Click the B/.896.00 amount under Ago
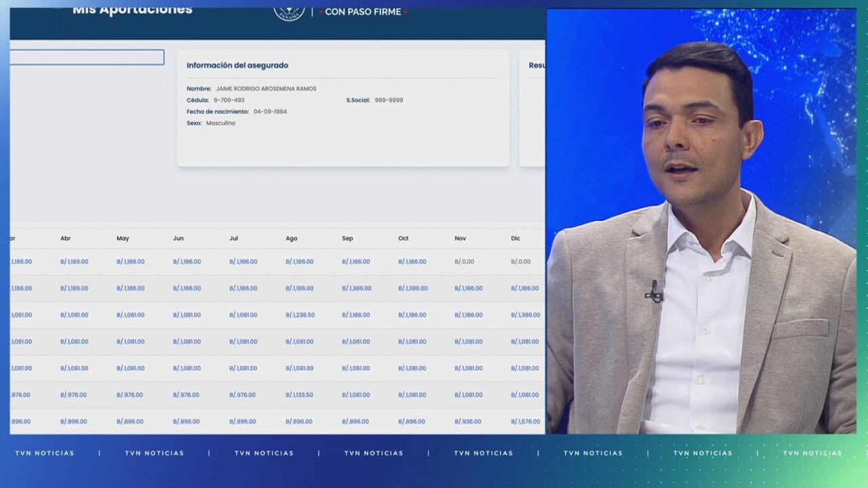This screenshot has width=868, height=488. [299, 422]
